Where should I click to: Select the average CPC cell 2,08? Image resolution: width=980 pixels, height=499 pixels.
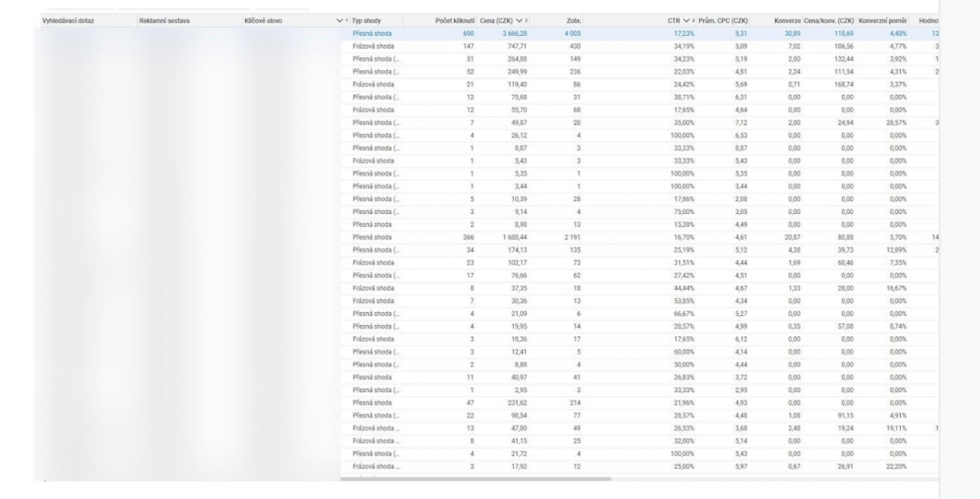[x=742, y=198]
